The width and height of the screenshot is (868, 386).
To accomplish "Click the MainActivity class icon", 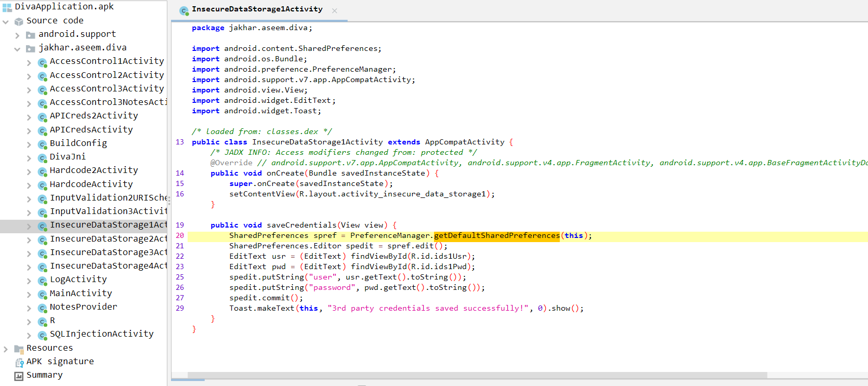I will 43,294.
